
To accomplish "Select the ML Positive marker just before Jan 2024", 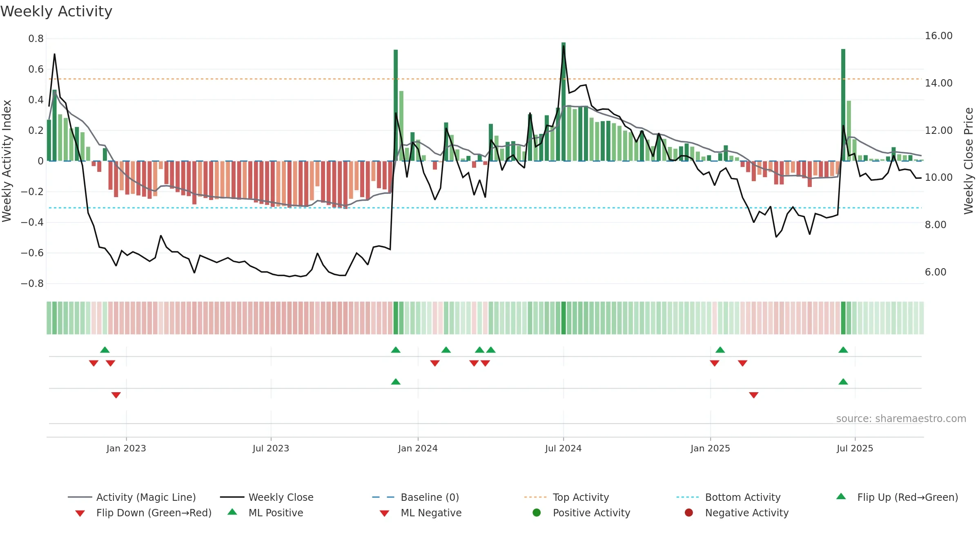I will coord(396,382).
